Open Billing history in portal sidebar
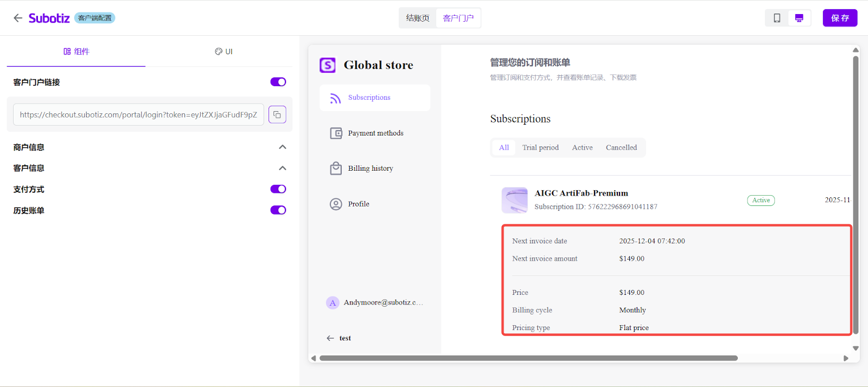The width and height of the screenshot is (868, 387). (x=370, y=169)
